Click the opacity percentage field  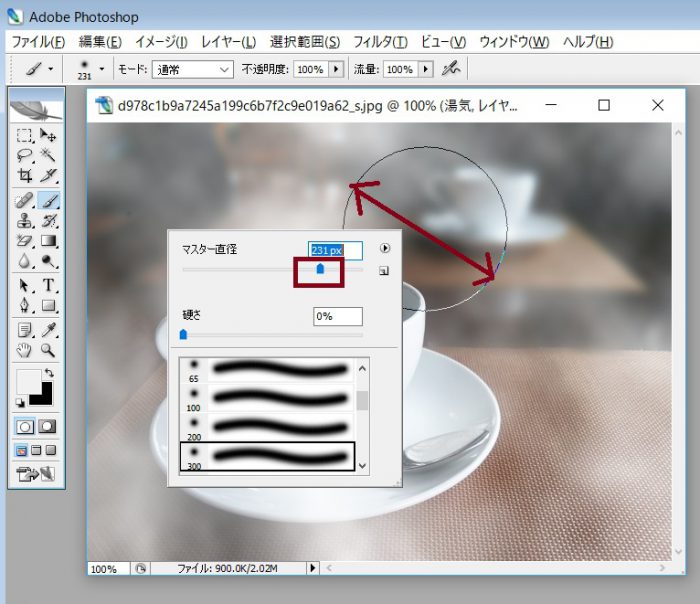point(311,69)
